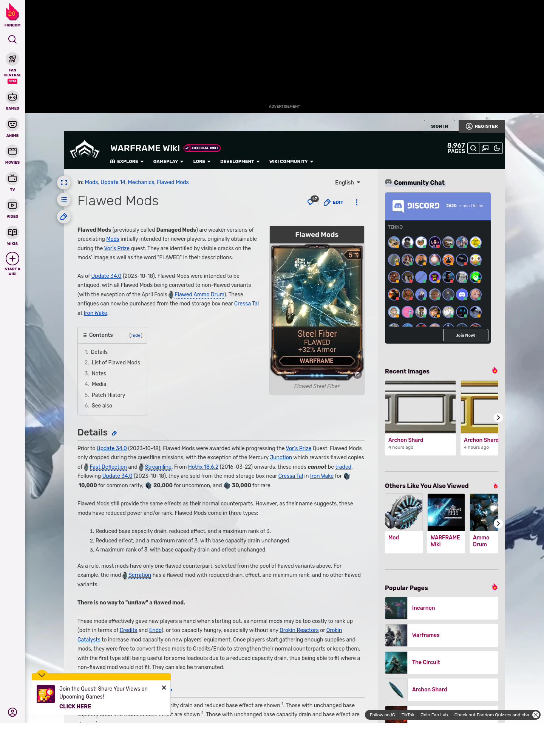
Task: Collapse the yellow survey banner chevron
Action: click(x=42, y=675)
